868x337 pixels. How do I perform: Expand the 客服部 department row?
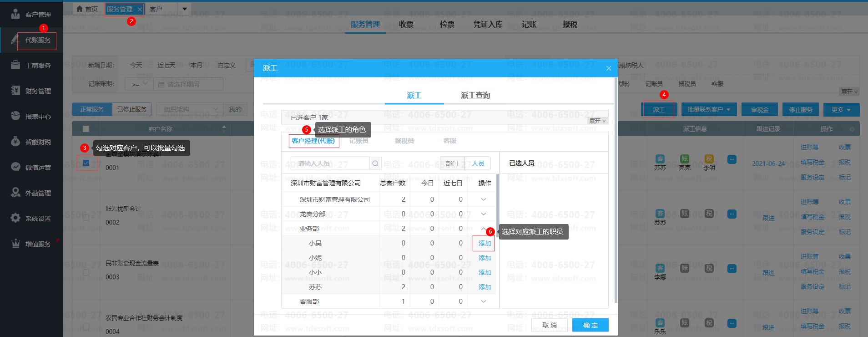pos(484,301)
